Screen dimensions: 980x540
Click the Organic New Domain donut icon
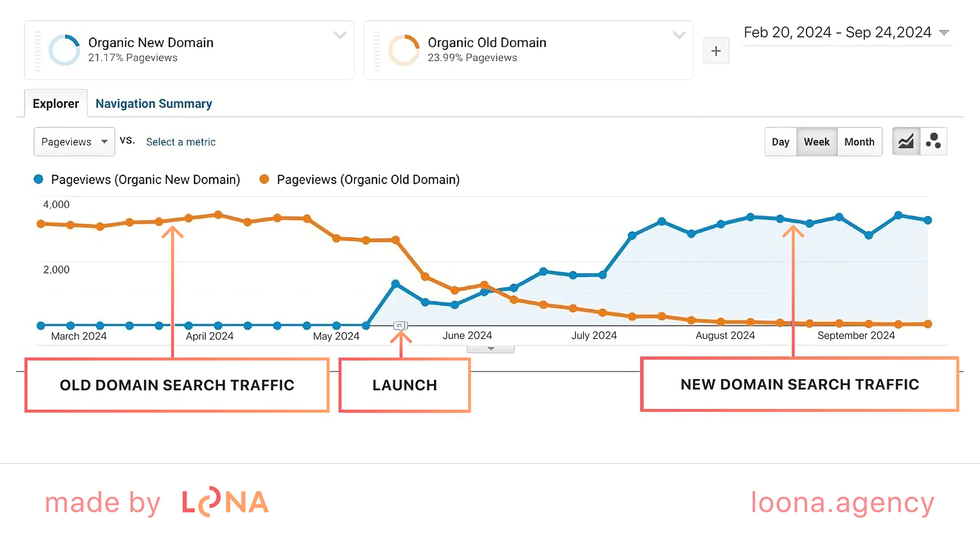65,50
